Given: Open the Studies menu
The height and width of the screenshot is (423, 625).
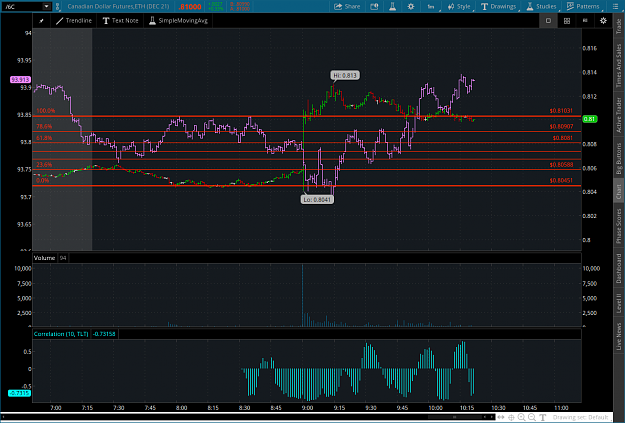Looking at the screenshot, I should pyautogui.click(x=541, y=6).
